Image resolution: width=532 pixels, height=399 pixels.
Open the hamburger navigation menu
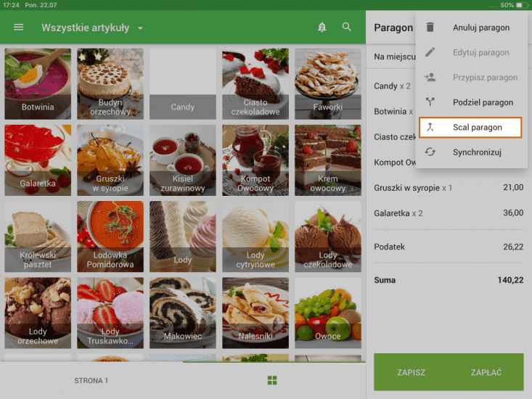(x=19, y=28)
